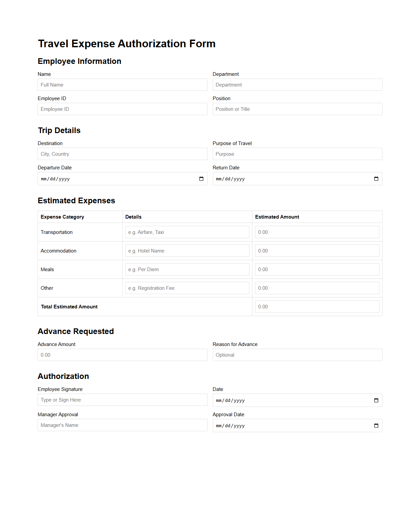
Task: Click the Purpose of Travel field
Action: coord(297,154)
